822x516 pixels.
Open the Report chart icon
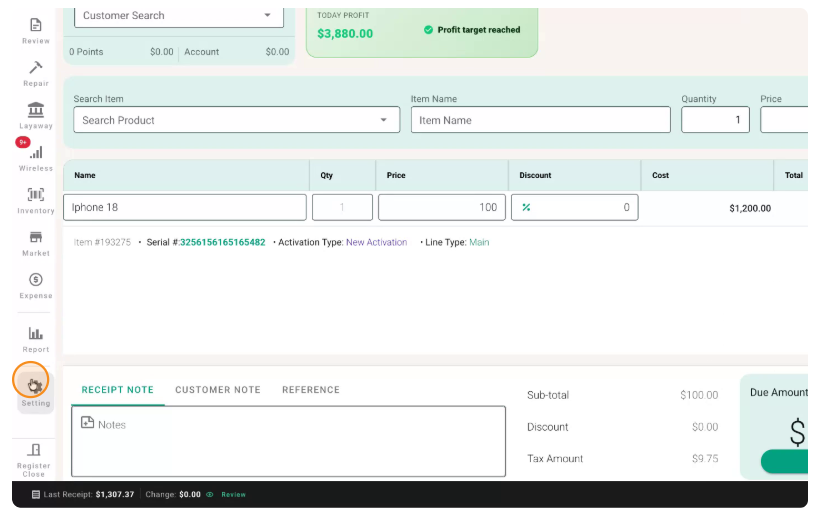pyautogui.click(x=36, y=333)
